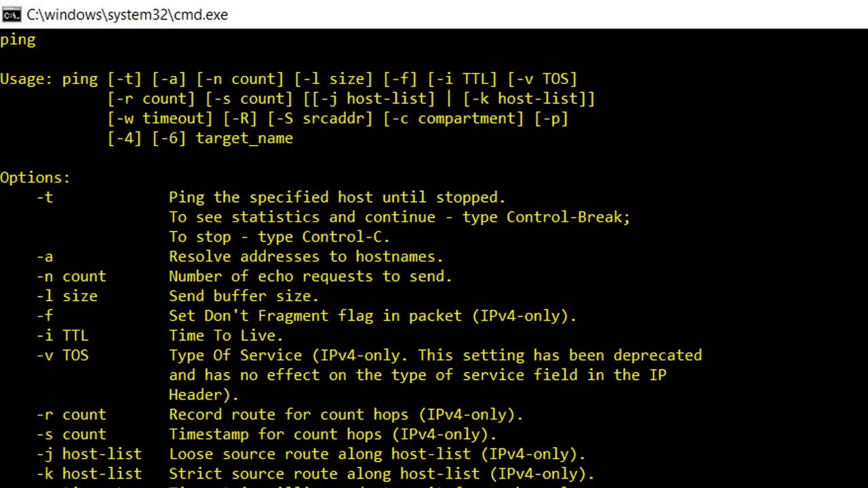The height and width of the screenshot is (488, 868).
Task: Click the [-w timeout] usage parameter
Action: [x=160, y=118]
